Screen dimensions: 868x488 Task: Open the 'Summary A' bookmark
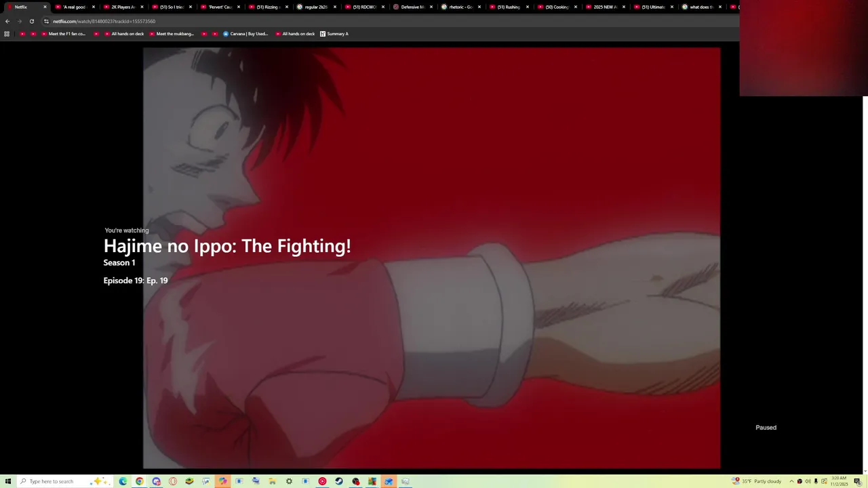(334, 34)
